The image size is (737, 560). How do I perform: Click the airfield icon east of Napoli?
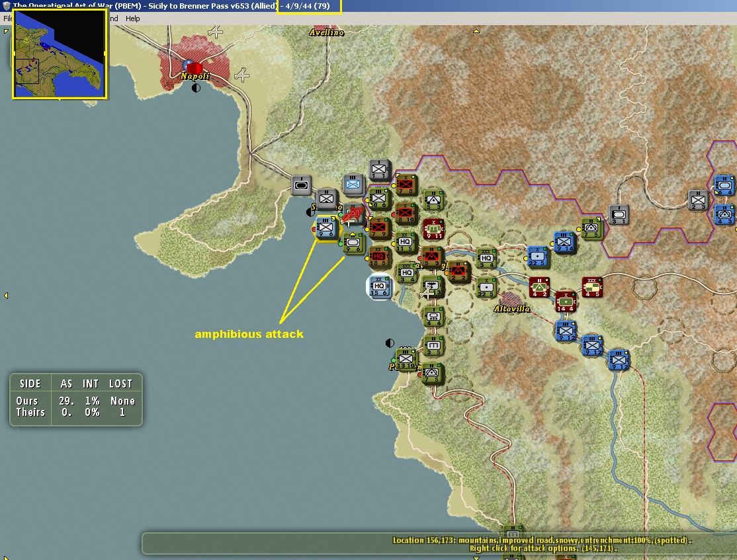(241, 75)
